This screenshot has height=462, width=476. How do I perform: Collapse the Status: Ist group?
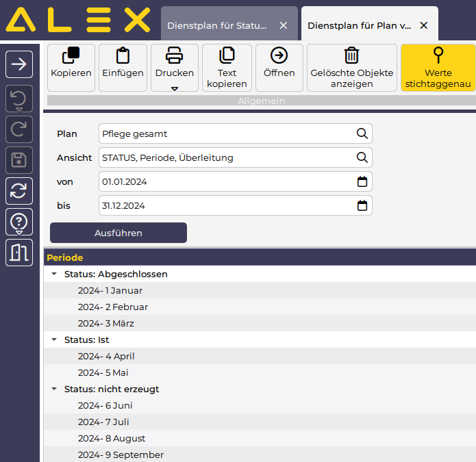[54, 340]
